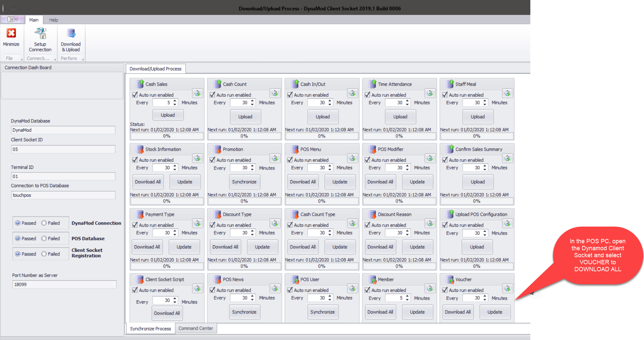Screen dimensions: 644x340
Task: Click the refresh icon in Confirm Sales Summary panel
Action: 508,158
